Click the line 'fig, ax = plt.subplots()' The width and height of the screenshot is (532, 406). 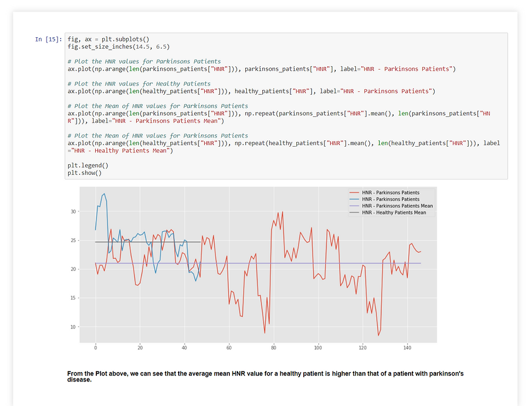[108, 39]
